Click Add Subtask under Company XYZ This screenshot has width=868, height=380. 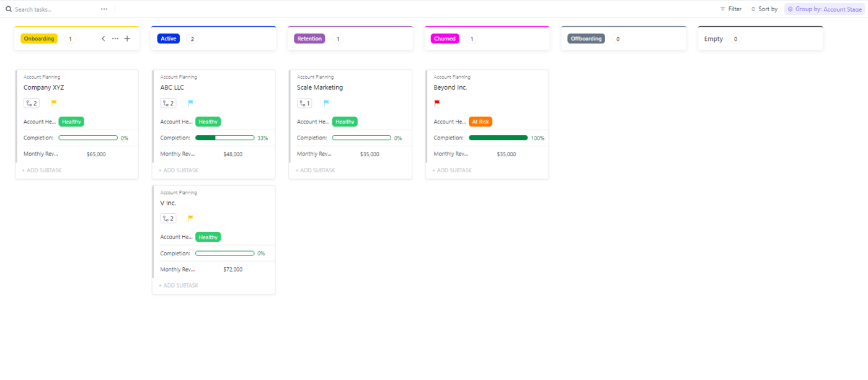(x=42, y=170)
